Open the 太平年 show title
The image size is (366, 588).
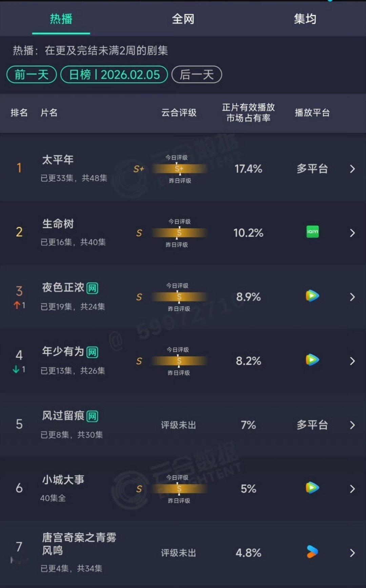pos(58,160)
